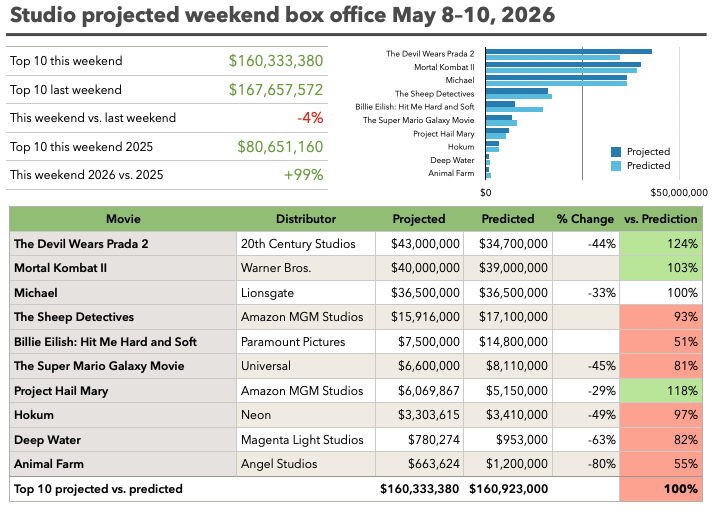Image resolution: width=720 pixels, height=520 pixels.
Task: Click the 'Mortal Kombat II' chart axis label
Action: (444, 67)
